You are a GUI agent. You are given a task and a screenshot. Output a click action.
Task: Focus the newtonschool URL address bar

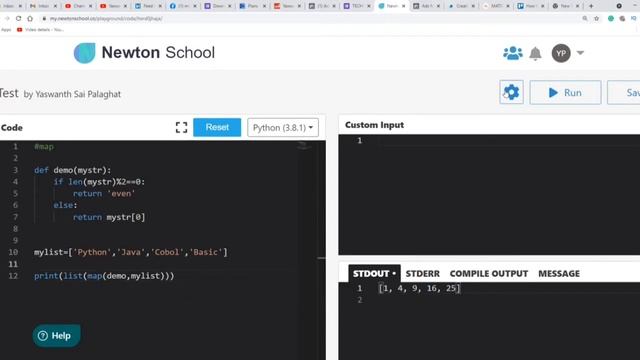[106, 19]
